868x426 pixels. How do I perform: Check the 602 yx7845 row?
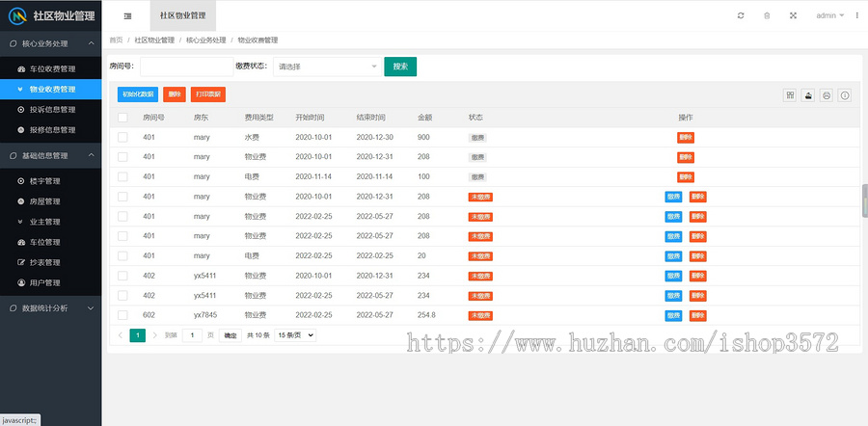coord(122,315)
